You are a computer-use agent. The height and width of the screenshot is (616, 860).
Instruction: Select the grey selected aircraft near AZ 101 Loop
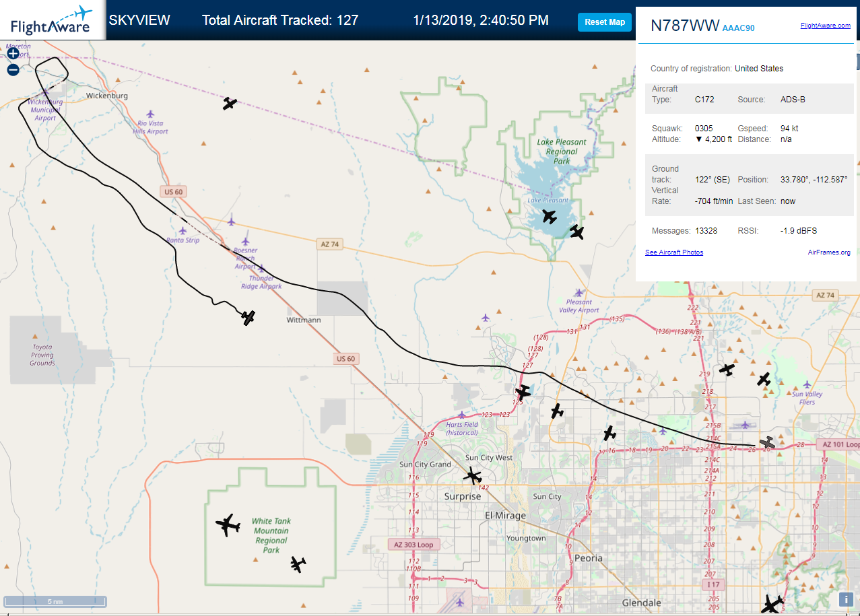[768, 442]
